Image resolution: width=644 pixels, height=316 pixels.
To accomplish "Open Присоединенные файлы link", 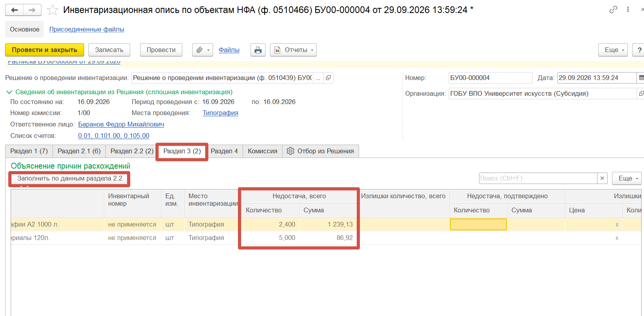I will tap(87, 30).
